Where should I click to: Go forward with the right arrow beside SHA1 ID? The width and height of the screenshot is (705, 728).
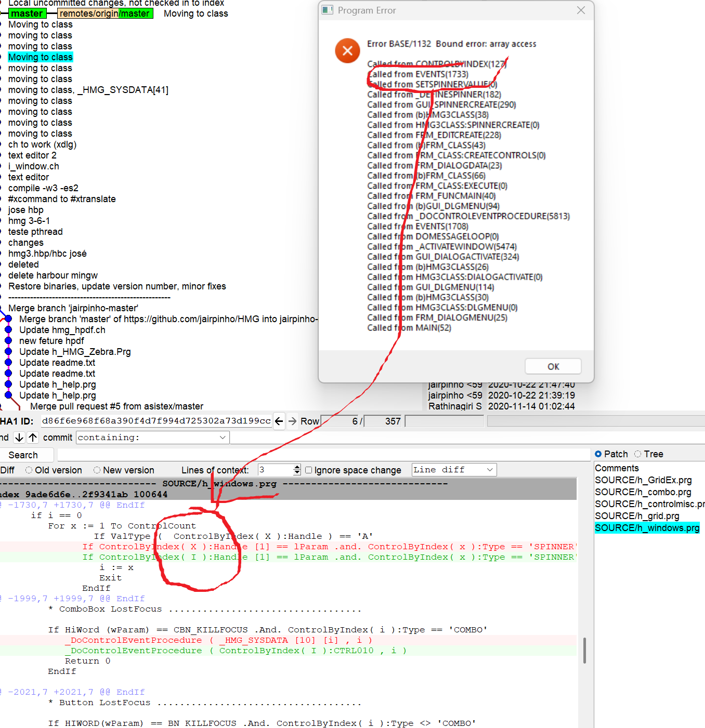[292, 421]
